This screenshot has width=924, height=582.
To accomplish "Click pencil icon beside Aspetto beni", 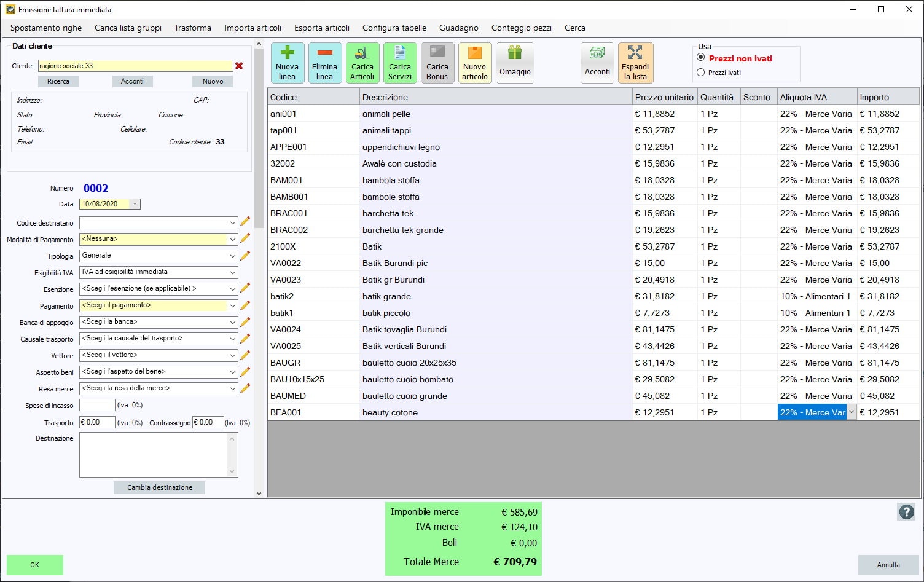I will [x=245, y=371].
